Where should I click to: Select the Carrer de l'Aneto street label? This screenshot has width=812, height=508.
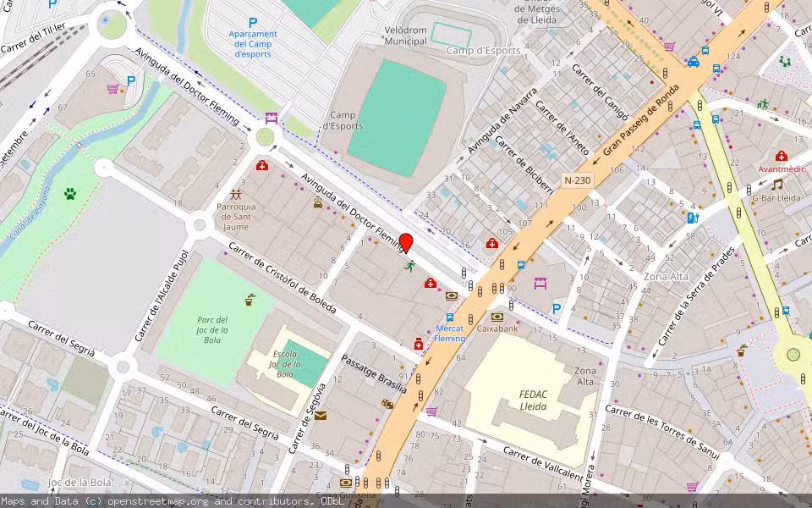[x=562, y=128]
